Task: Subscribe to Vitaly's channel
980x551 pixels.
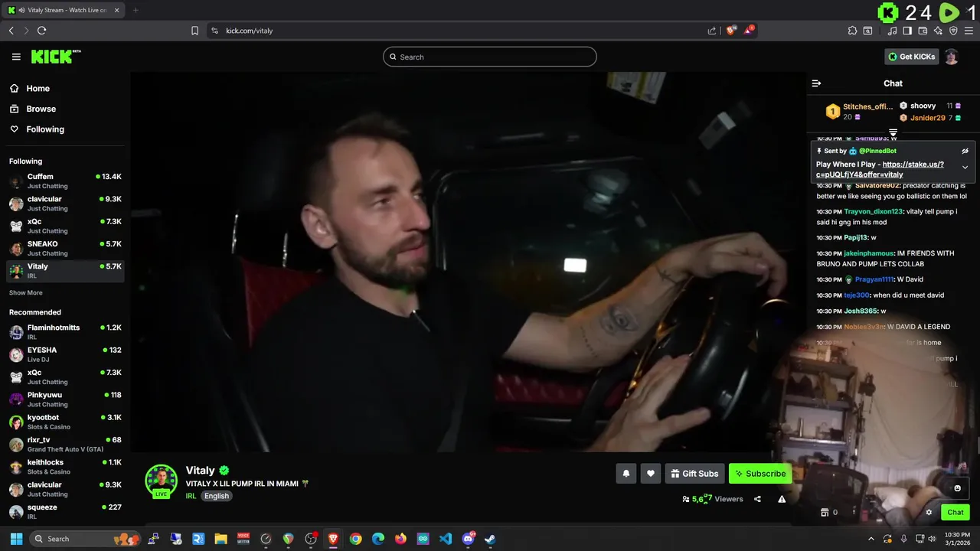Action: 760,474
